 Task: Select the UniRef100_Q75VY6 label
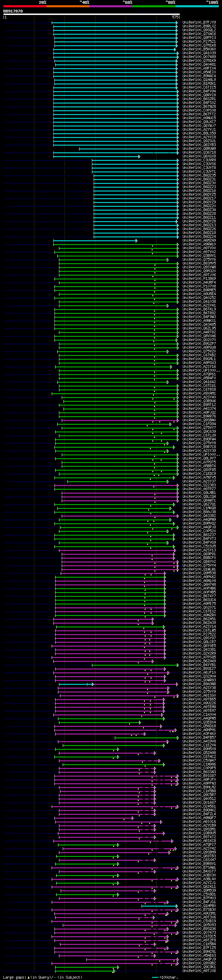pos(199,259)
